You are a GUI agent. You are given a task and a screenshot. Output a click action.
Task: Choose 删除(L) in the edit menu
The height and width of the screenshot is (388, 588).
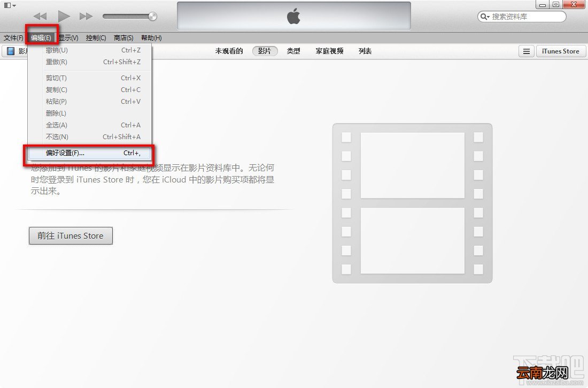90,113
